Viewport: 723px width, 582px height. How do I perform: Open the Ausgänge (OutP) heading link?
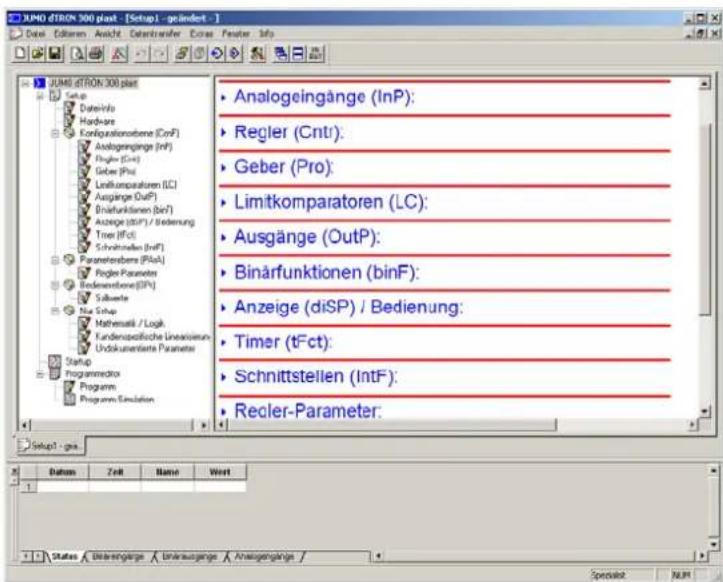pos(307,237)
